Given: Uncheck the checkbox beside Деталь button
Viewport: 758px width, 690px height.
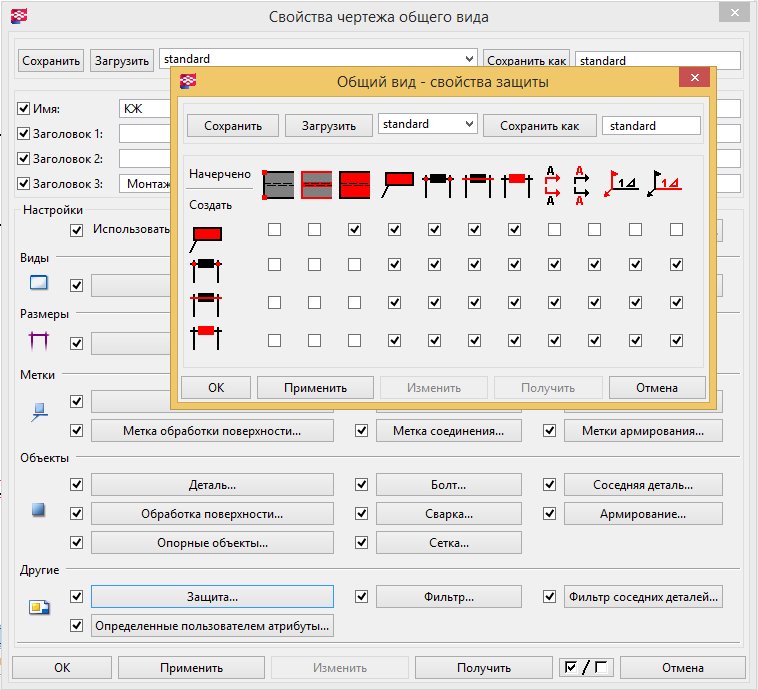Looking at the screenshot, I should pos(77,485).
